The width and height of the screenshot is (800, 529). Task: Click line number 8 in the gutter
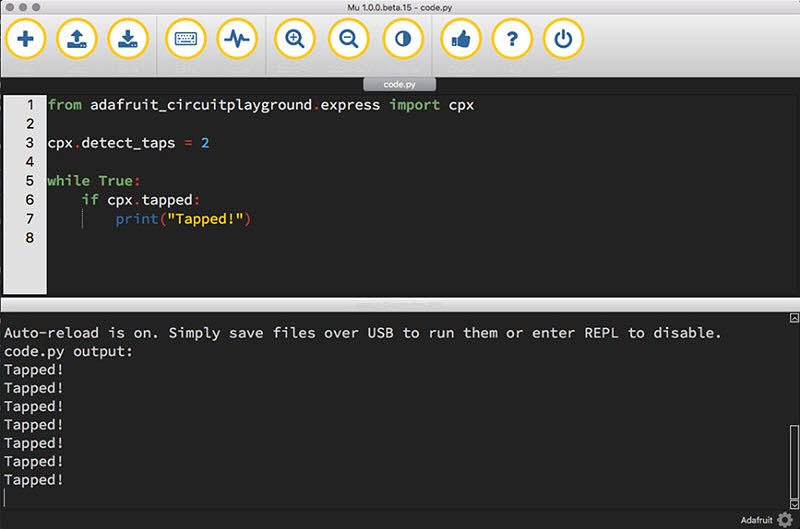tap(29, 238)
